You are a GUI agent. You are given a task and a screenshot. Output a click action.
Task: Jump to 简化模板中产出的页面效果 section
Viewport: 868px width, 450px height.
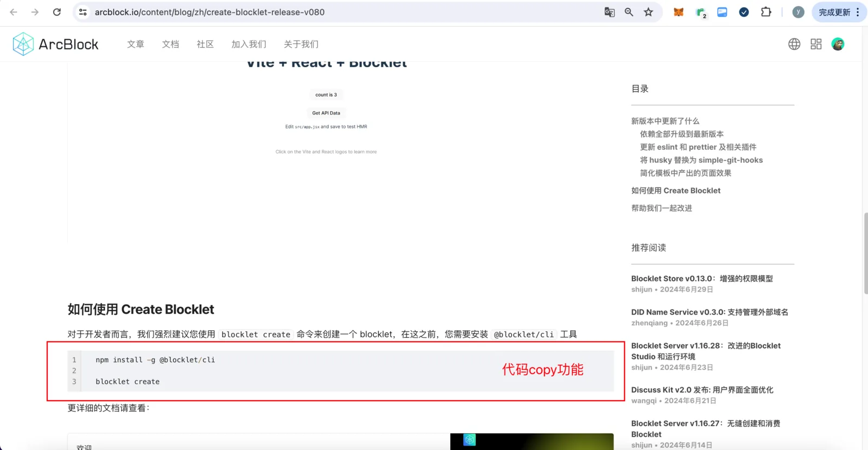685,173
